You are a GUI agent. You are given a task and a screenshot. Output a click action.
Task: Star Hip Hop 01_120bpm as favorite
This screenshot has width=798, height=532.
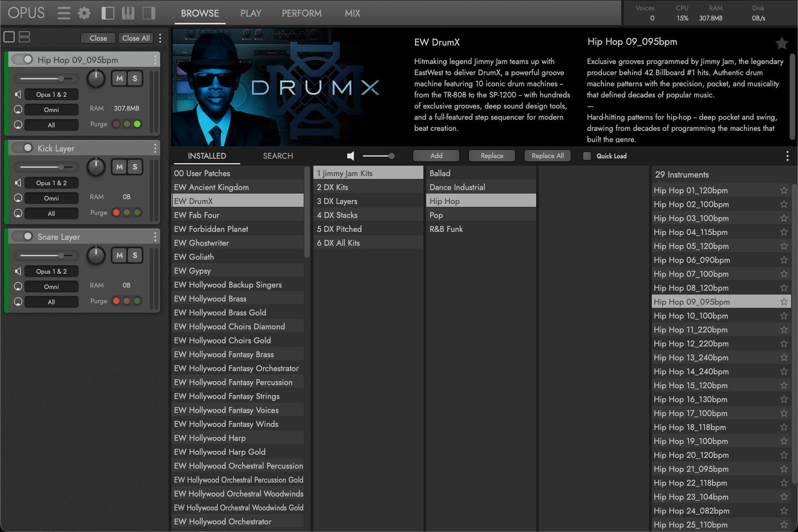pyautogui.click(x=784, y=190)
